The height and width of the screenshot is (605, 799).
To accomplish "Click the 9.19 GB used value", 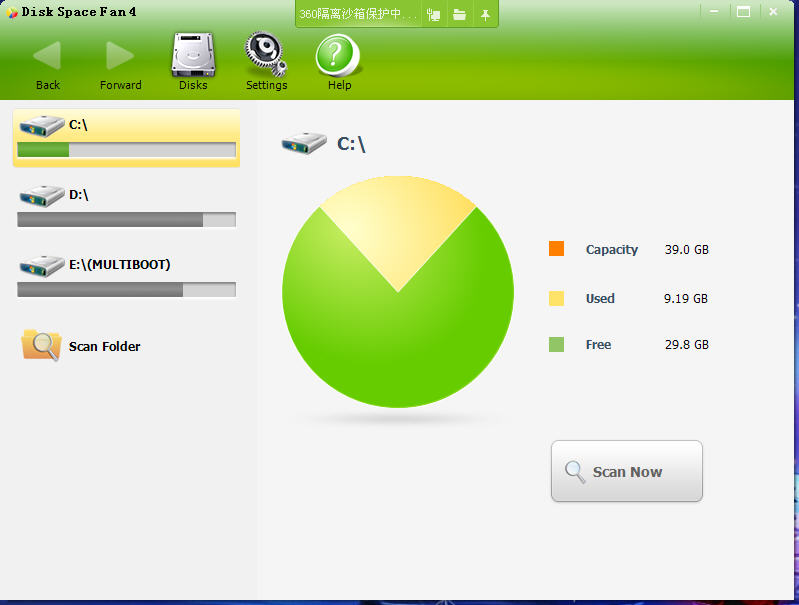I will point(686,298).
